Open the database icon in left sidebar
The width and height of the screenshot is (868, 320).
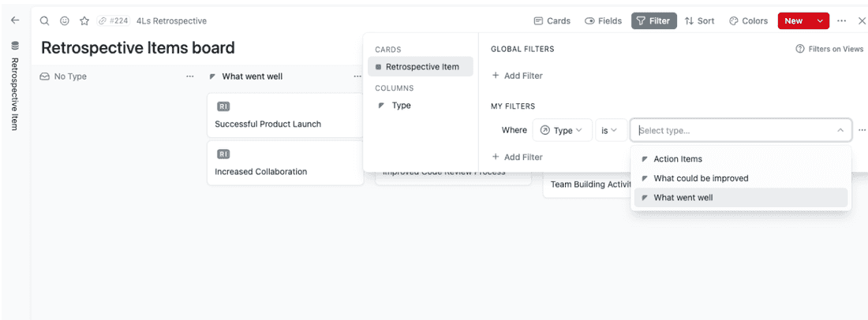point(15,47)
